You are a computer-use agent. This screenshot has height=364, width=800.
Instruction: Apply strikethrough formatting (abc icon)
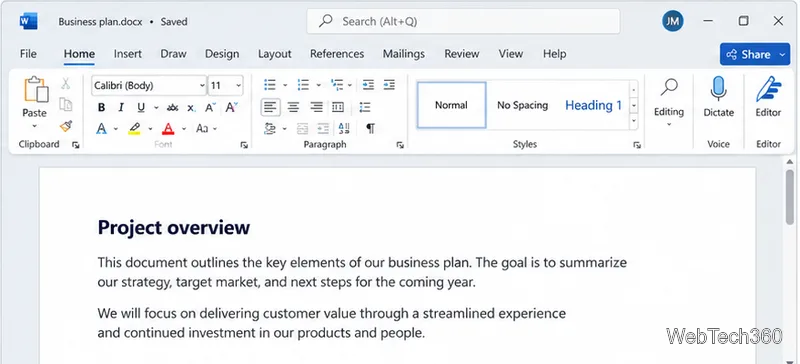(172, 108)
